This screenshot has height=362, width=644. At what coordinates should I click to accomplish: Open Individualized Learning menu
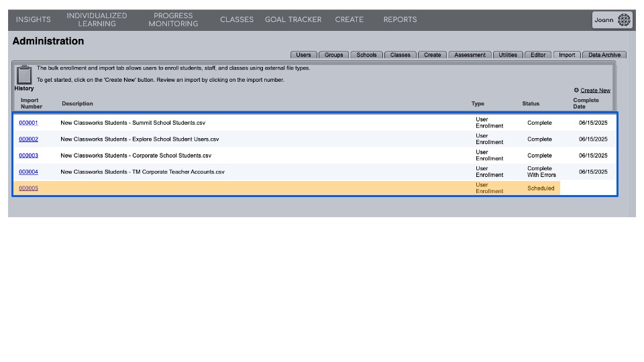(x=97, y=19)
